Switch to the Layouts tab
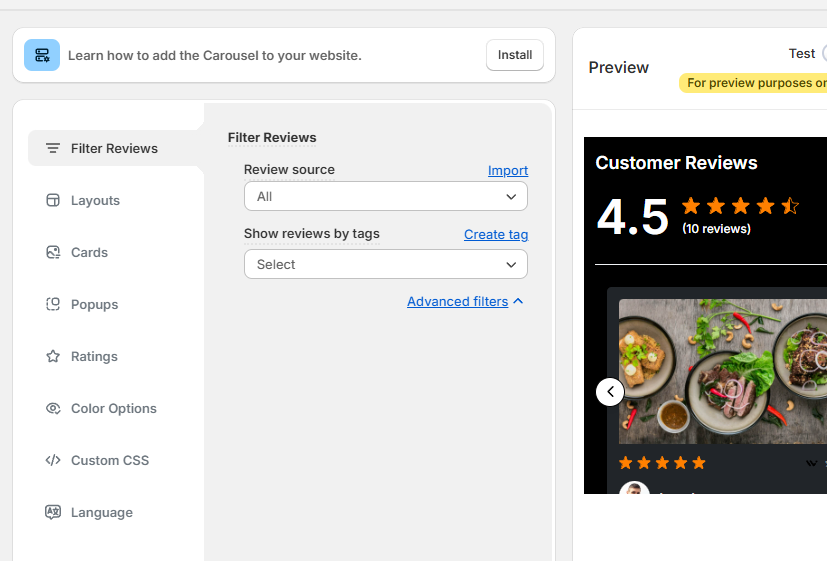 [95, 200]
